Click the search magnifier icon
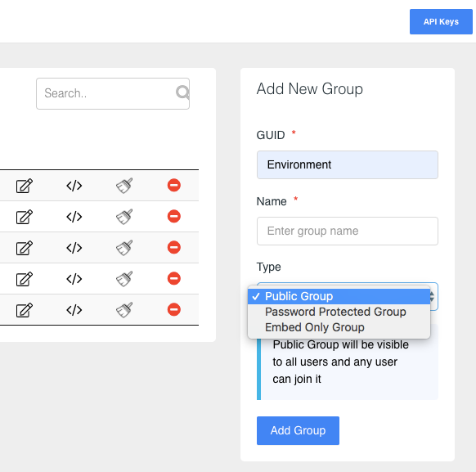Viewport: 476px width, 472px height. pyautogui.click(x=182, y=92)
